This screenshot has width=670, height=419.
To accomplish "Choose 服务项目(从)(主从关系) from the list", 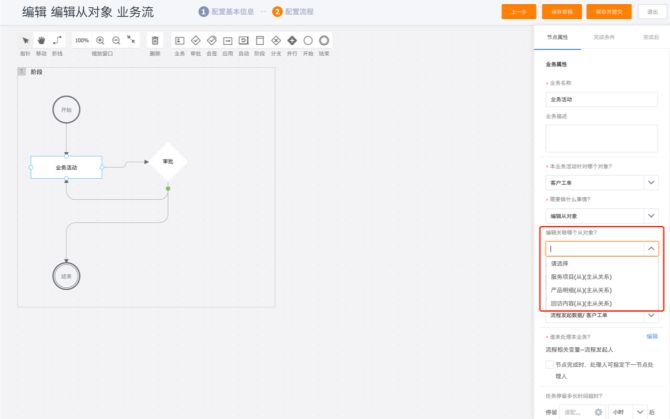I will 581,277.
